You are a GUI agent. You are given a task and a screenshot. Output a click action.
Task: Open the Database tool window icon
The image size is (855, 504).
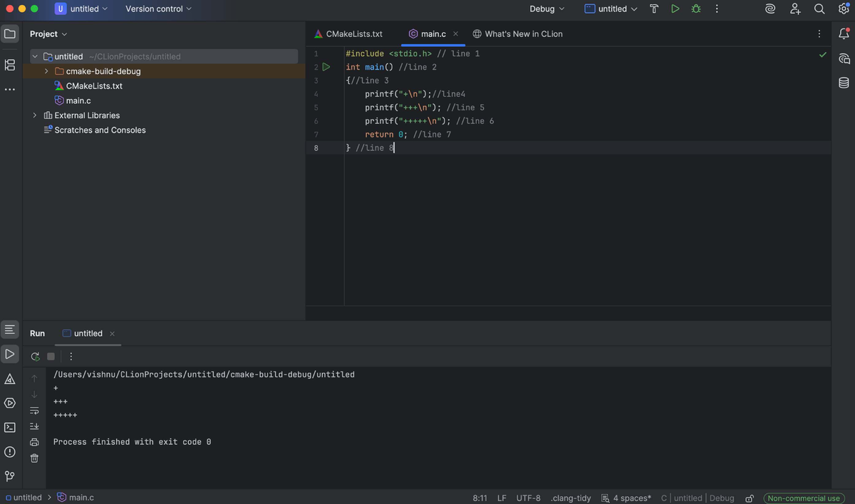(x=844, y=83)
